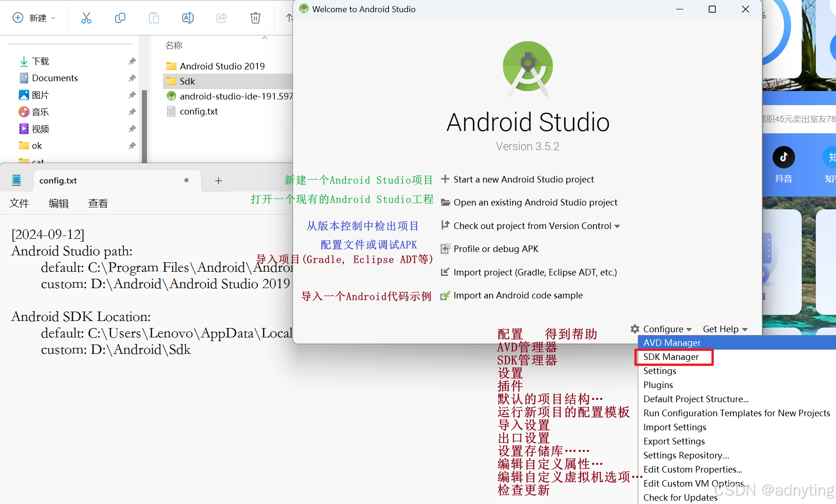
Task: Click the Import code sample icon
Action: click(x=445, y=296)
